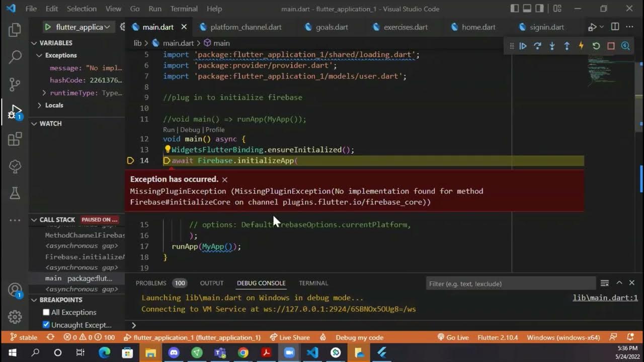Split the editor to the right

pyautogui.click(x=615, y=27)
